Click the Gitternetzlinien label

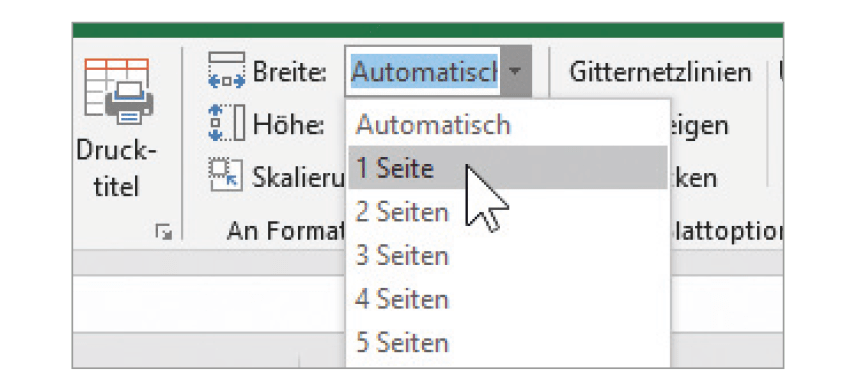coord(660,72)
